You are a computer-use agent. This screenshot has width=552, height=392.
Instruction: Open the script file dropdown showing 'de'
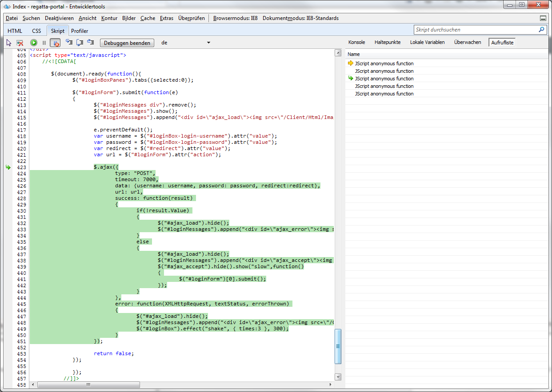click(x=208, y=43)
